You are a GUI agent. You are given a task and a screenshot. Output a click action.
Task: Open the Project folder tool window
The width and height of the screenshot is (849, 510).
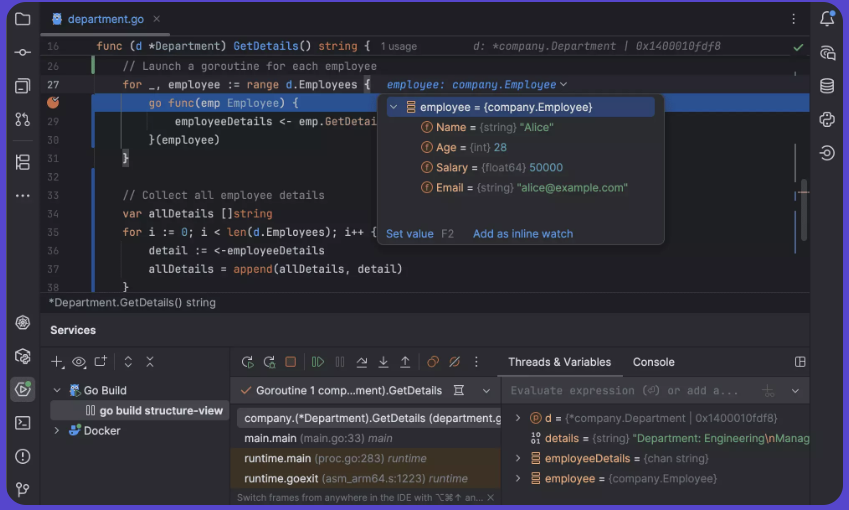22,19
